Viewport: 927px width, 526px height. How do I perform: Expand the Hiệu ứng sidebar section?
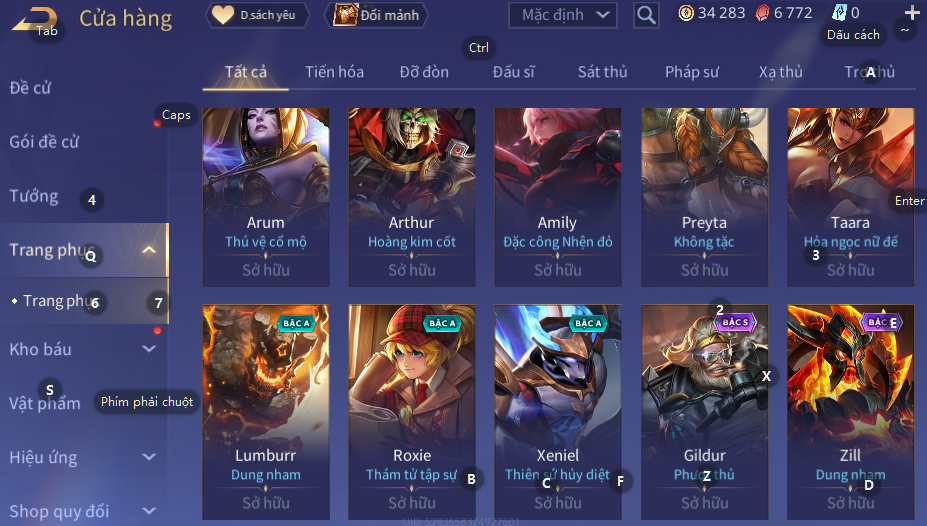149,457
